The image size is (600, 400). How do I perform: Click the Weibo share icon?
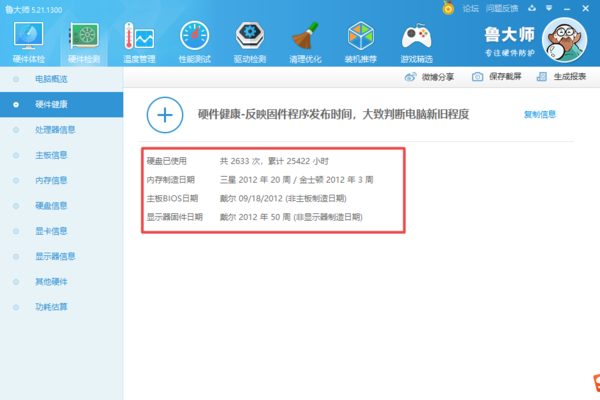[x=410, y=77]
